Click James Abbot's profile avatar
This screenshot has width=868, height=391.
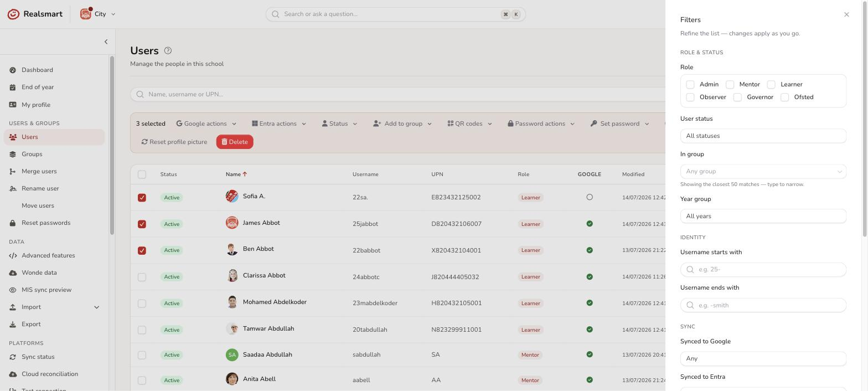point(232,223)
